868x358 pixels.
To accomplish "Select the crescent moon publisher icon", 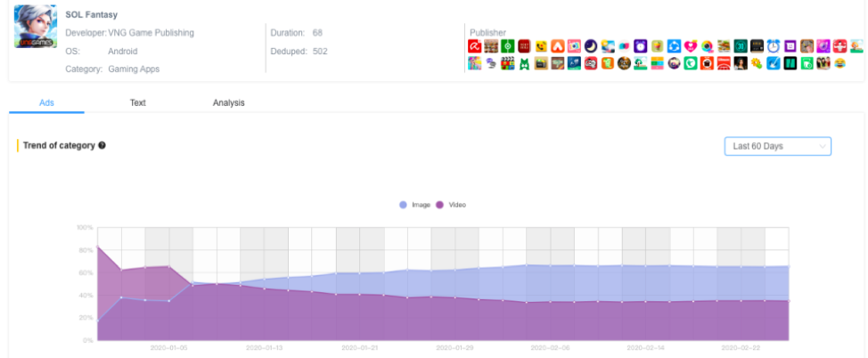I will (x=589, y=45).
